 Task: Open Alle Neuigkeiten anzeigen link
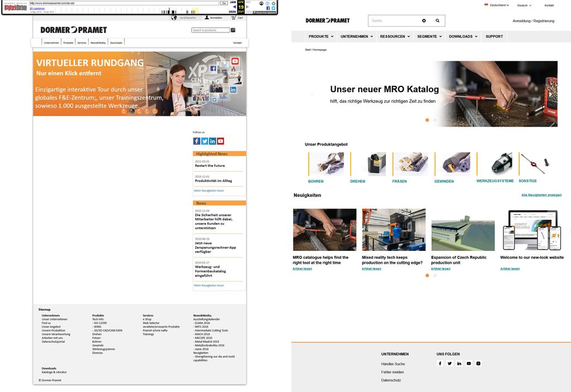(x=541, y=195)
